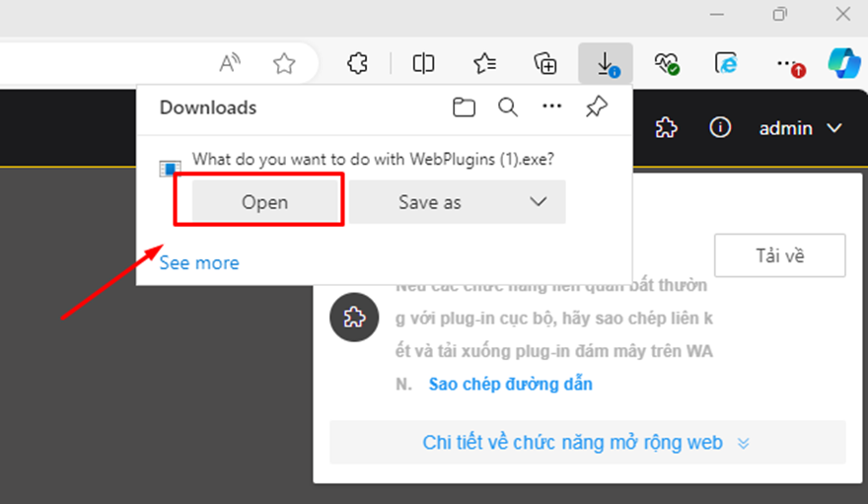The height and width of the screenshot is (504, 868).
Task: Click the Downloads panel title
Action: click(x=208, y=108)
